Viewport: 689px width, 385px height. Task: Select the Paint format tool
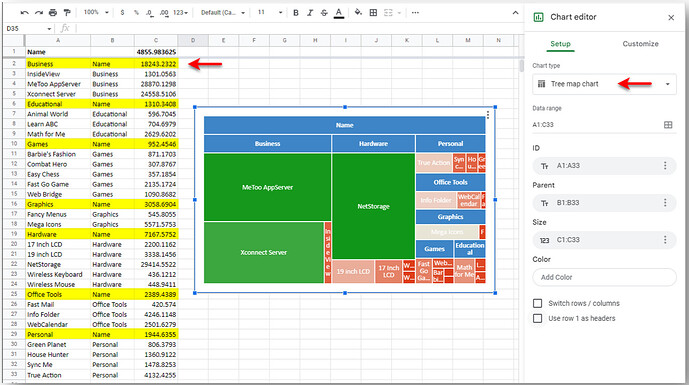click(67, 13)
